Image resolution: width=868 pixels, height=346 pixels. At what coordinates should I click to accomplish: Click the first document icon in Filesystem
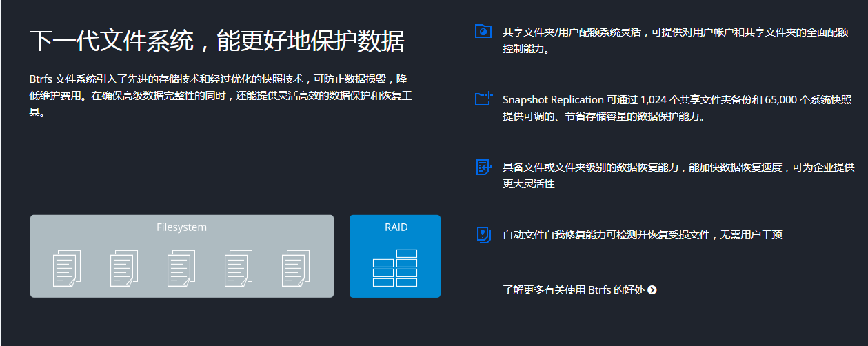(x=67, y=268)
